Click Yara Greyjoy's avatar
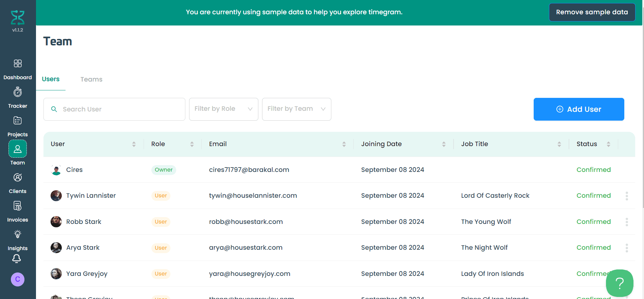Screen dimensions: 644x299 [x=56, y=274]
